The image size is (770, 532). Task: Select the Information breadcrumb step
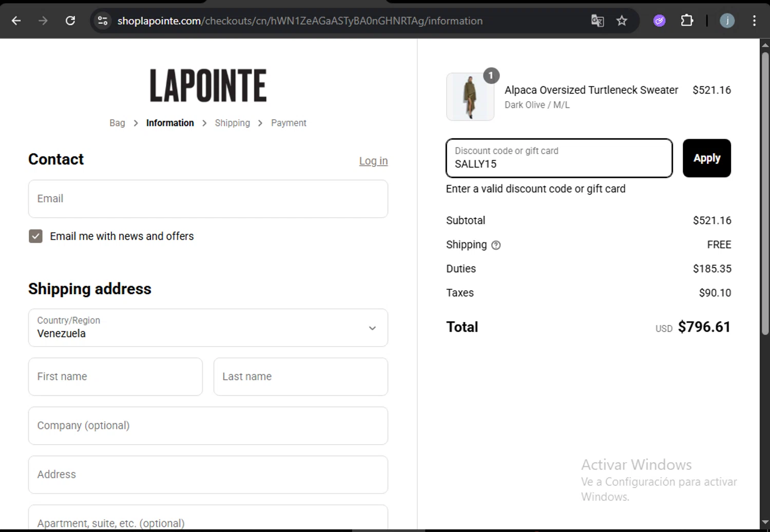click(x=170, y=123)
